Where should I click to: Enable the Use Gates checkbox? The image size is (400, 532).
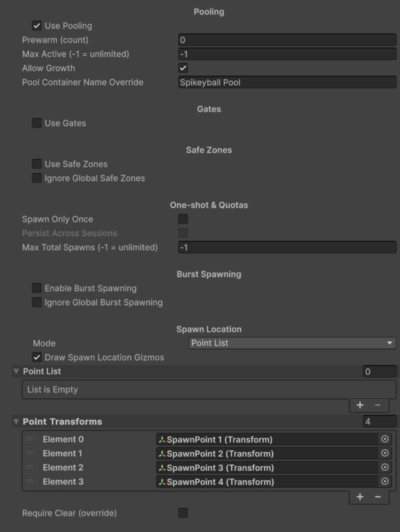pyautogui.click(x=37, y=123)
